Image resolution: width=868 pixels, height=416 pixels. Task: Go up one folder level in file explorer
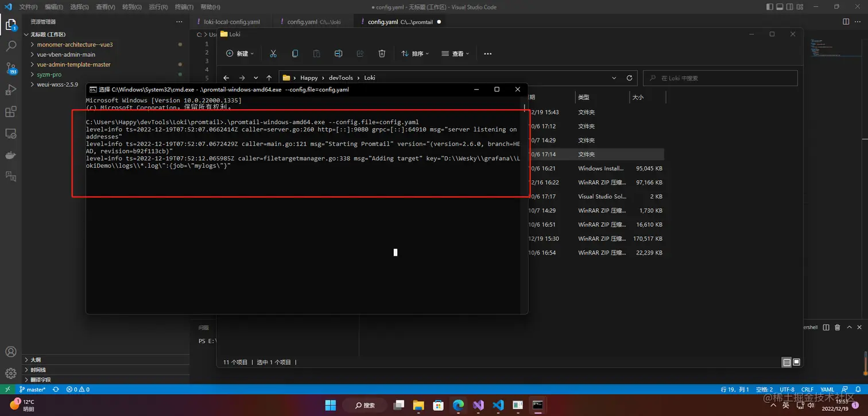point(269,78)
